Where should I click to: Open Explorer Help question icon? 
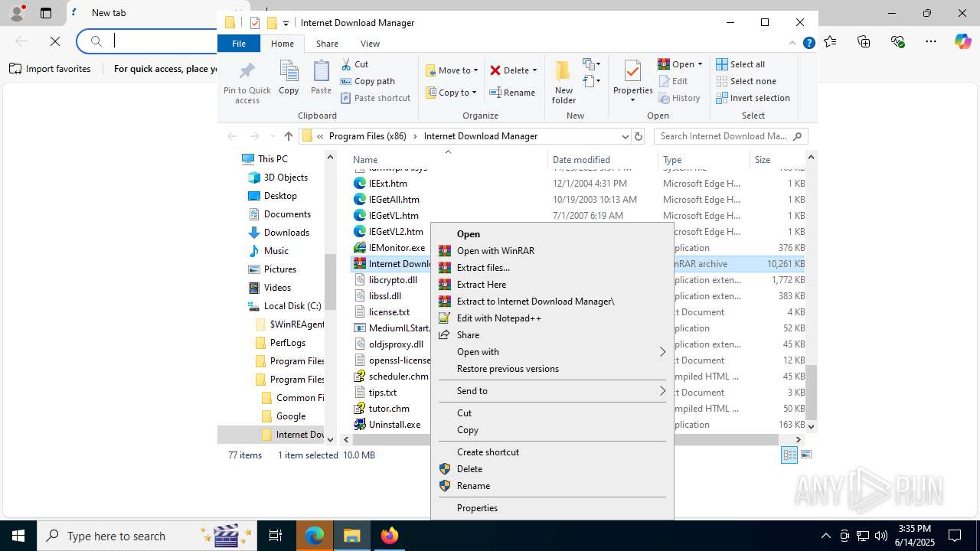pos(808,44)
